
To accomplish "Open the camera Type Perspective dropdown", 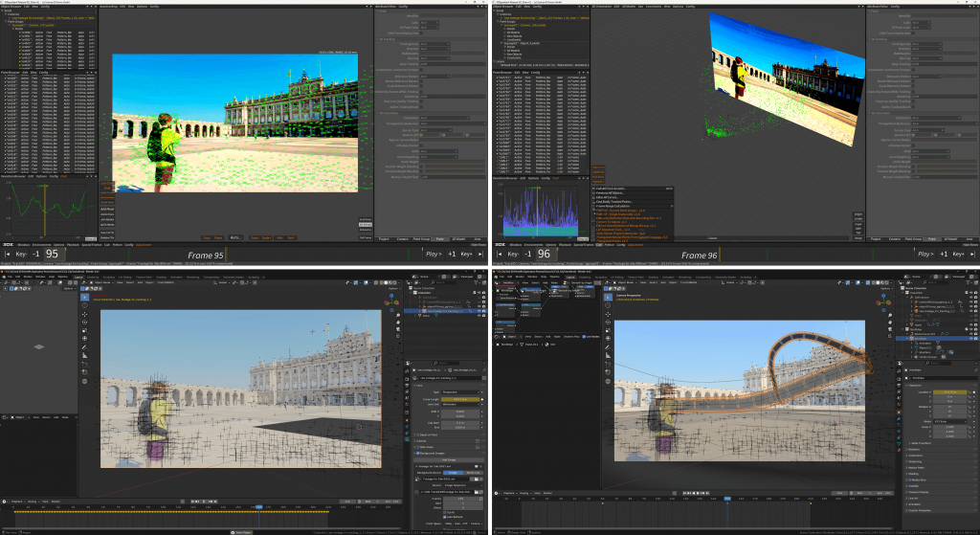I will 461,390.
